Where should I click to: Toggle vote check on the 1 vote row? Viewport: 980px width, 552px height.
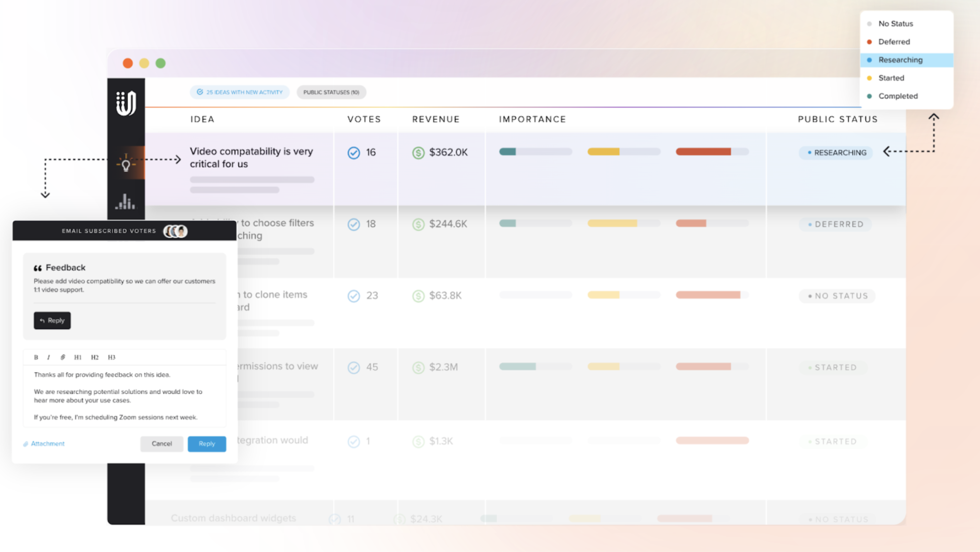(354, 441)
